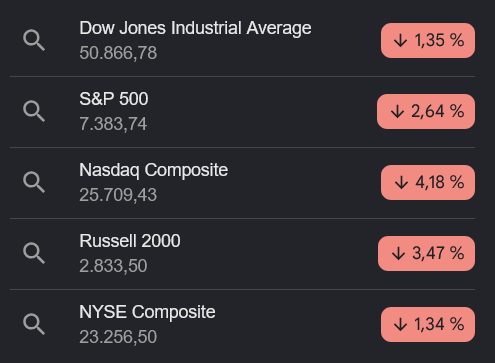Click the magnifier icon next to S&P 500

[34, 111]
